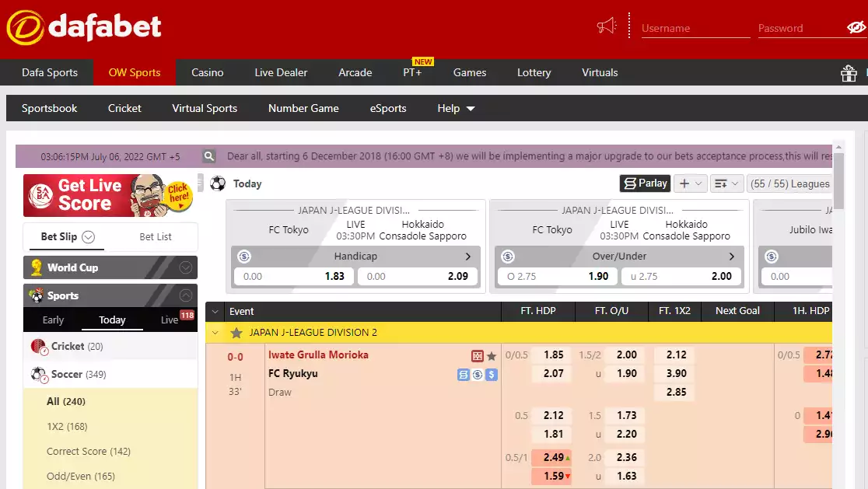Click the Parlay button

click(645, 183)
